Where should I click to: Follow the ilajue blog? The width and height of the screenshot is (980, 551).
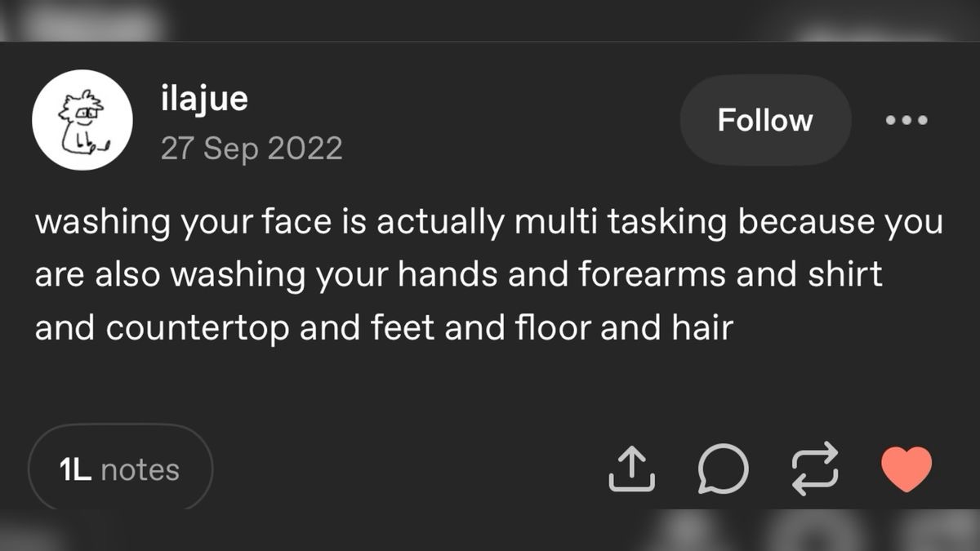click(x=765, y=120)
